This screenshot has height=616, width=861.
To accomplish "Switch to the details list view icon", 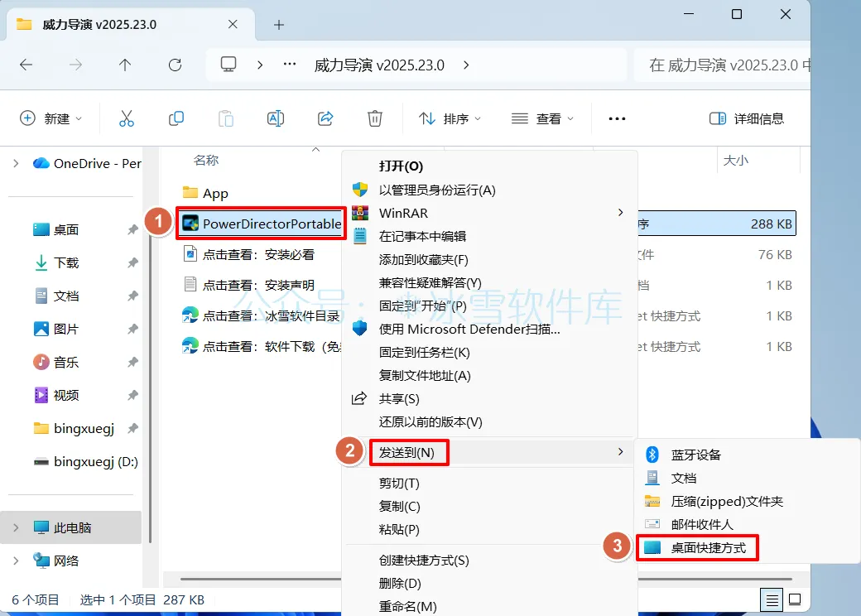I will 772,600.
